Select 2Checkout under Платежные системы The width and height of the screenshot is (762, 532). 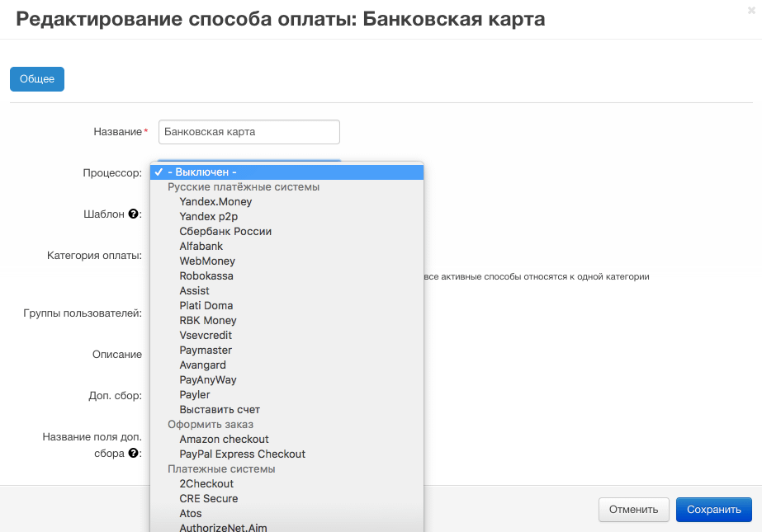tap(206, 483)
